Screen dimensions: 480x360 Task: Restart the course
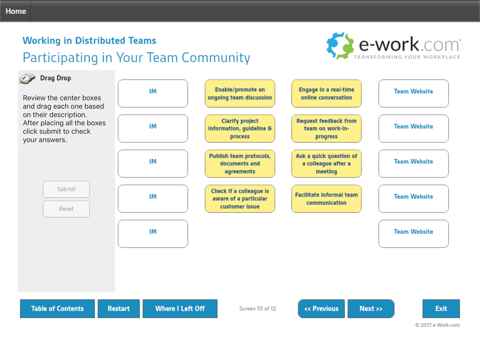(119, 309)
